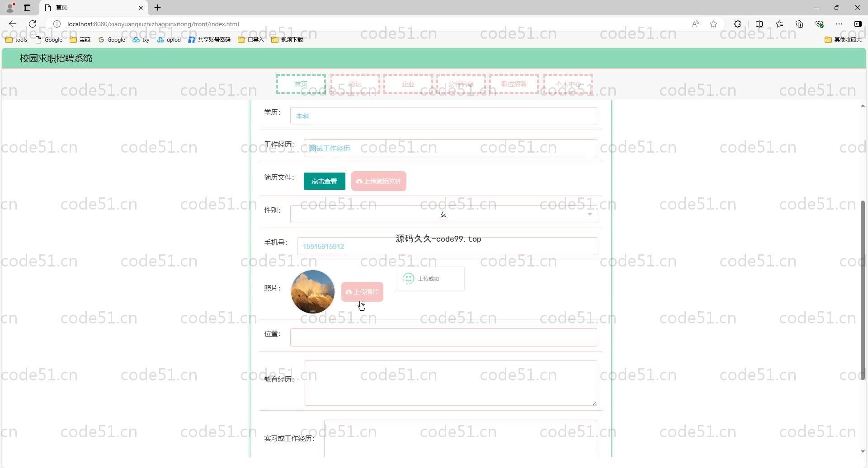Open the Favorites list icon
The image size is (868, 468).
pyautogui.click(x=779, y=24)
